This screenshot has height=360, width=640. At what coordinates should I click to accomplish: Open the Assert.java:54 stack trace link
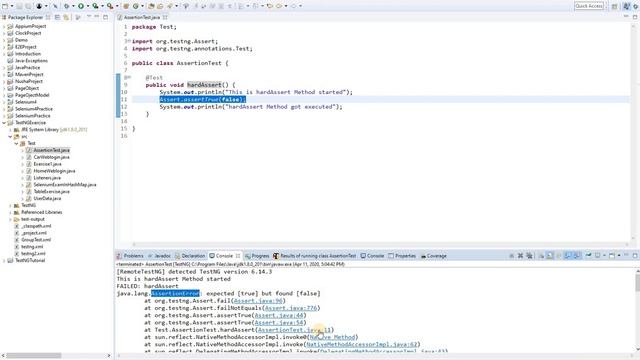[278, 323]
